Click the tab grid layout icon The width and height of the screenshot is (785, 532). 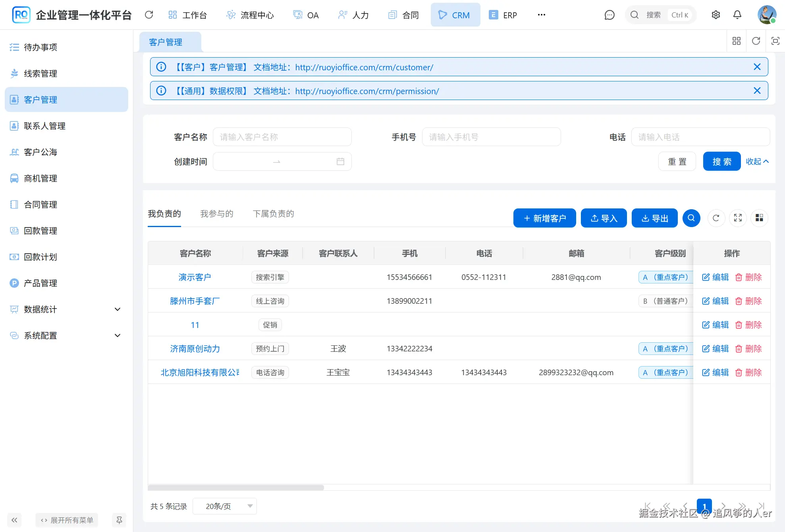(x=737, y=41)
